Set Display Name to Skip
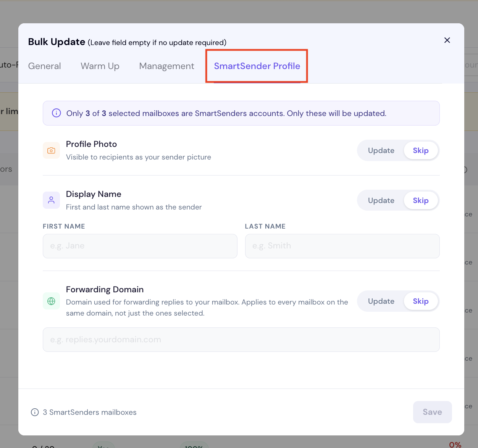The image size is (478, 448). pos(421,200)
